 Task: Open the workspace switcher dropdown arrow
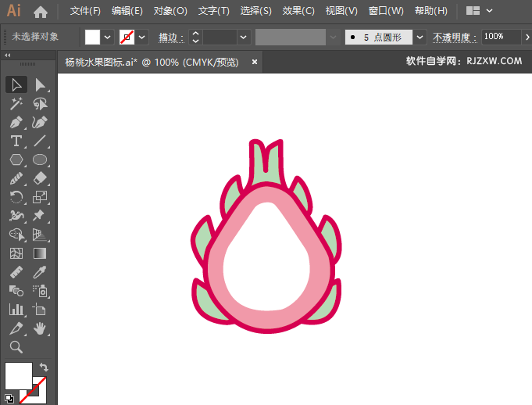point(489,10)
